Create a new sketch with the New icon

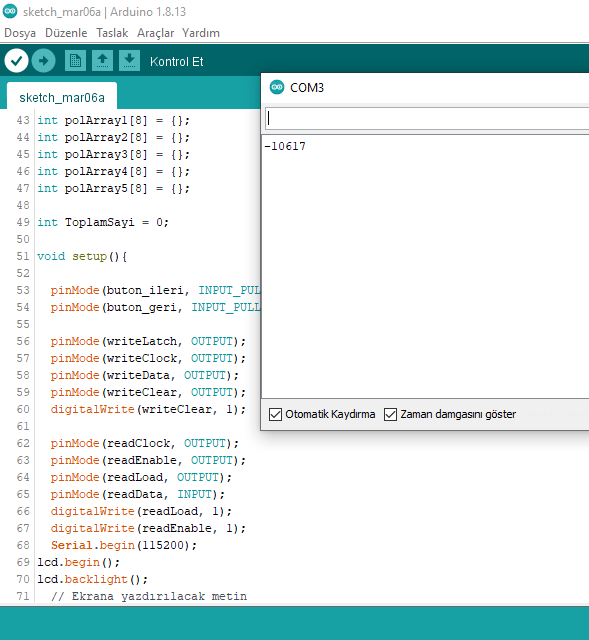click(x=75, y=61)
